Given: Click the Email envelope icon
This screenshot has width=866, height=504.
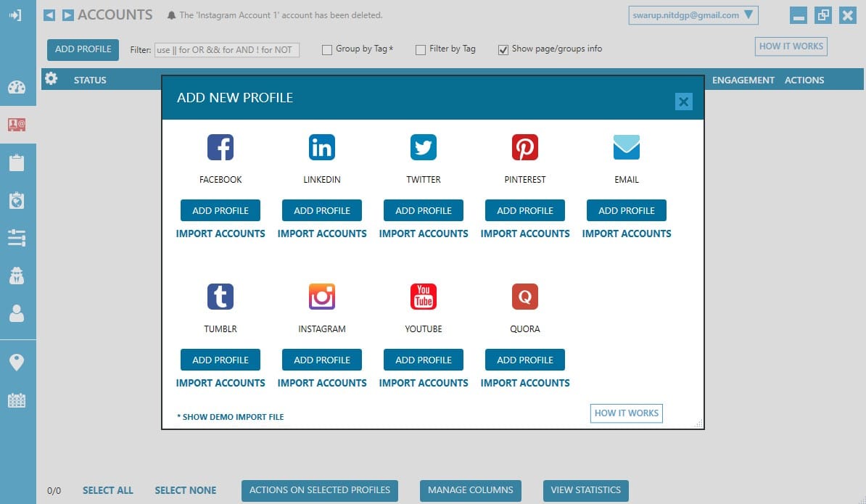Looking at the screenshot, I should coord(627,147).
